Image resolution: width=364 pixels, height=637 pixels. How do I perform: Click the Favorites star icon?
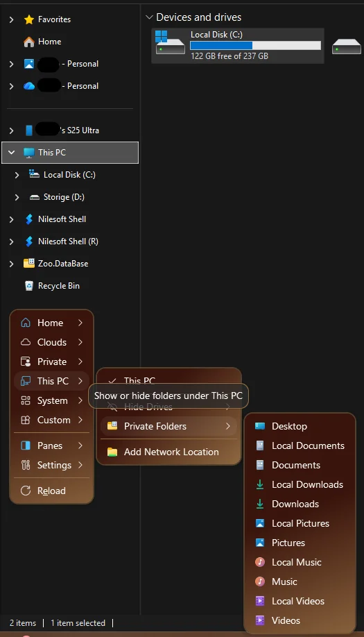pos(29,19)
